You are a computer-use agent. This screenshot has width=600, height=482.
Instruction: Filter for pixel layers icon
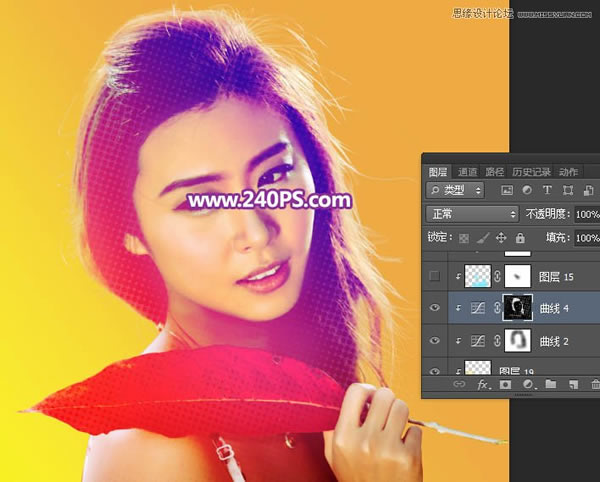pyautogui.click(x=507, y=190)
